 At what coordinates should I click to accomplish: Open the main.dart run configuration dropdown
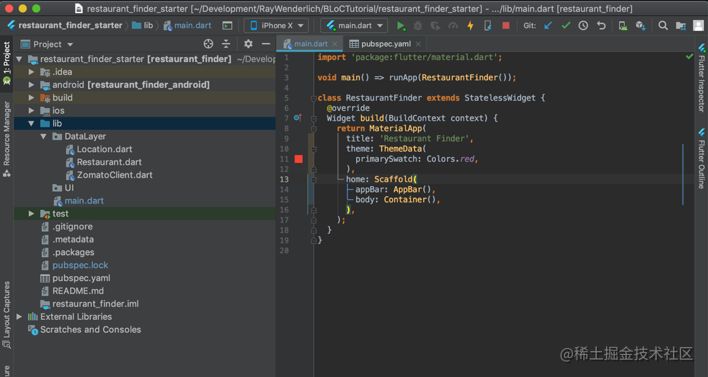[354, 26]
